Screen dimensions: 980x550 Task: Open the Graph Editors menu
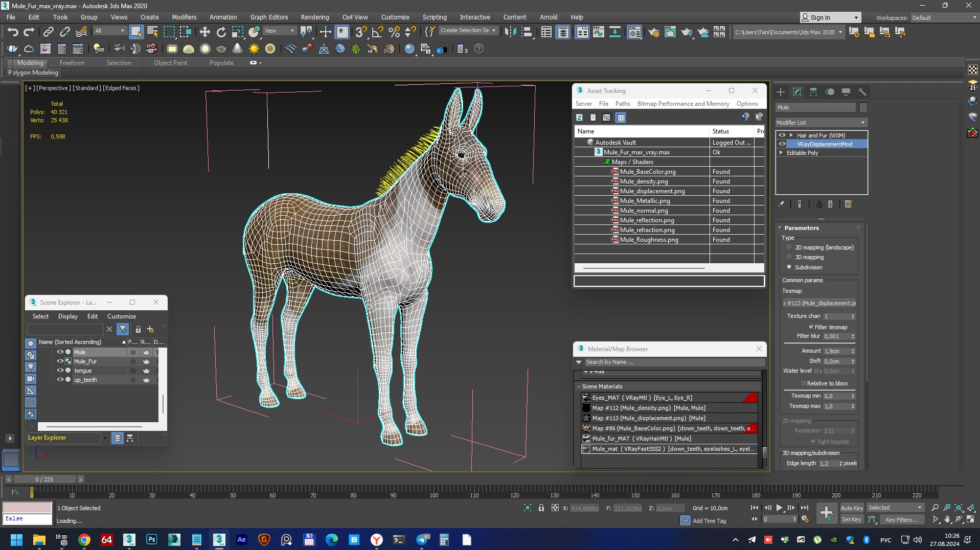pos(269,17)
